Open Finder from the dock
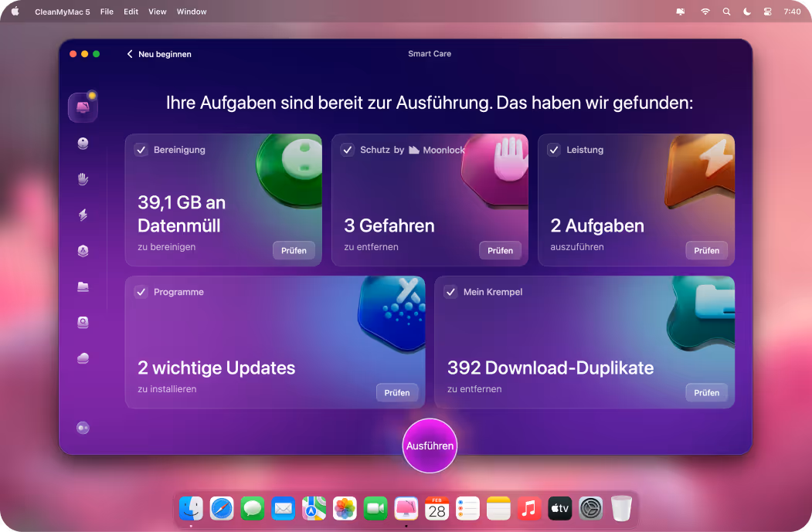The image size is (812, 532). pos(191,508)
